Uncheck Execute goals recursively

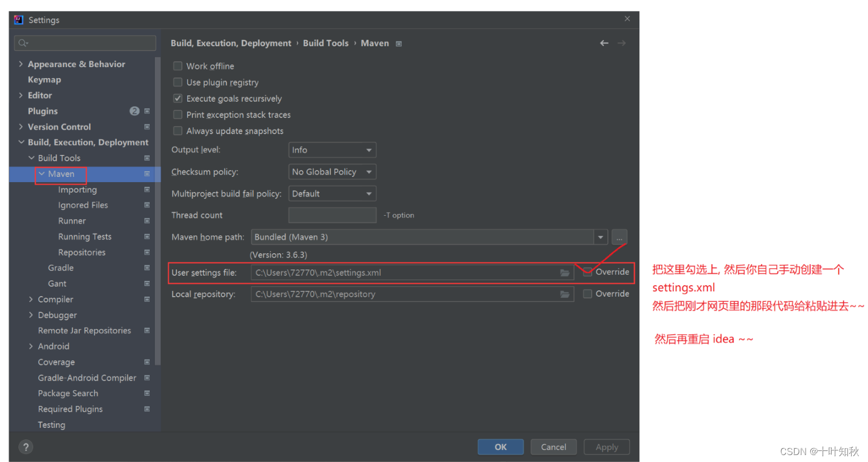click(178, 99)
